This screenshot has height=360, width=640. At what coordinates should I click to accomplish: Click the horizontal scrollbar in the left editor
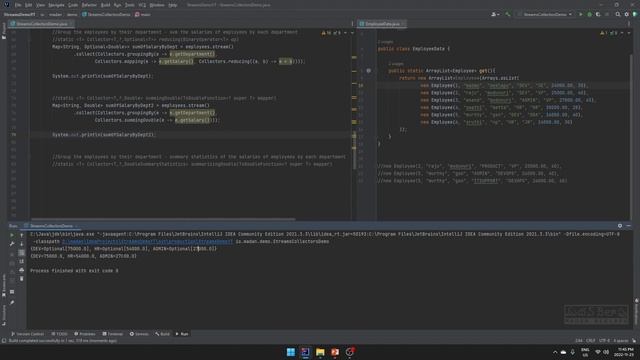(162, 219)
